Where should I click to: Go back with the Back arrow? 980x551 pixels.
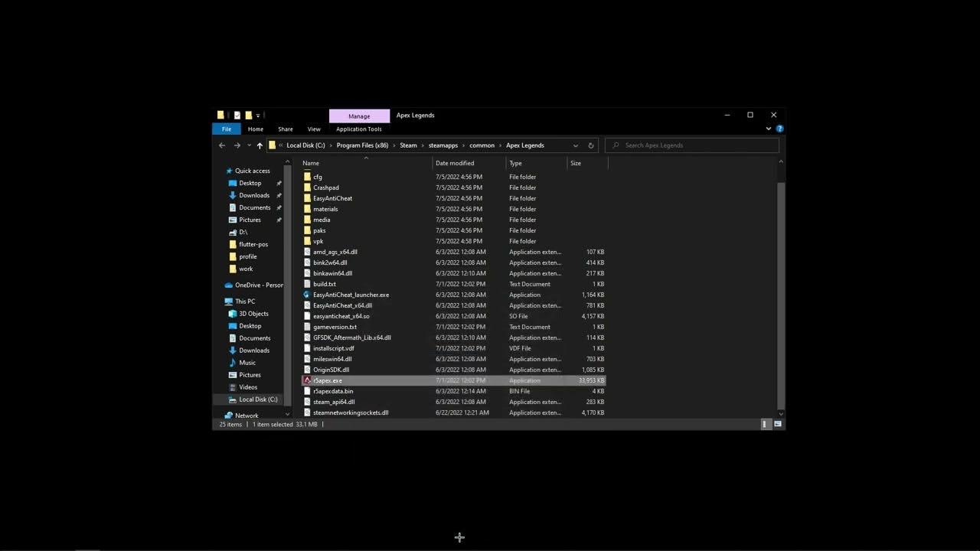(222, 145)
